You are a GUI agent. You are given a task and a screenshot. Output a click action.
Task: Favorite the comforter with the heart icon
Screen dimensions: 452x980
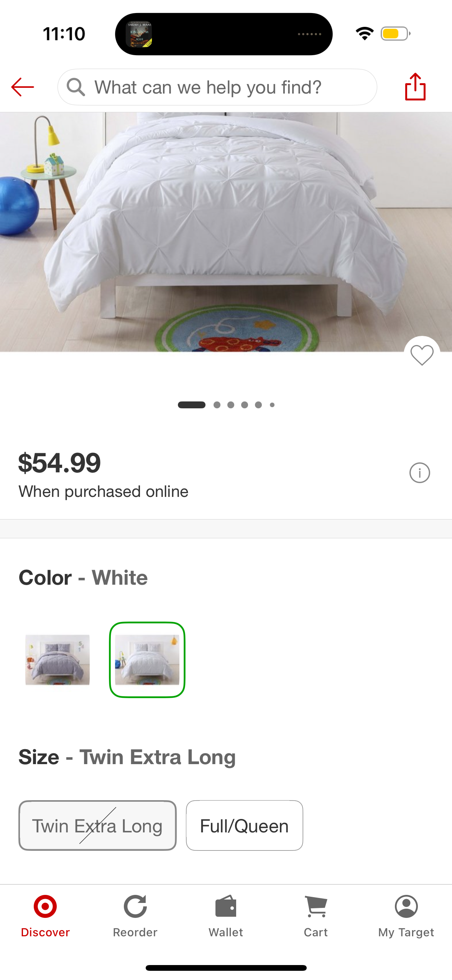pos(422,355)
